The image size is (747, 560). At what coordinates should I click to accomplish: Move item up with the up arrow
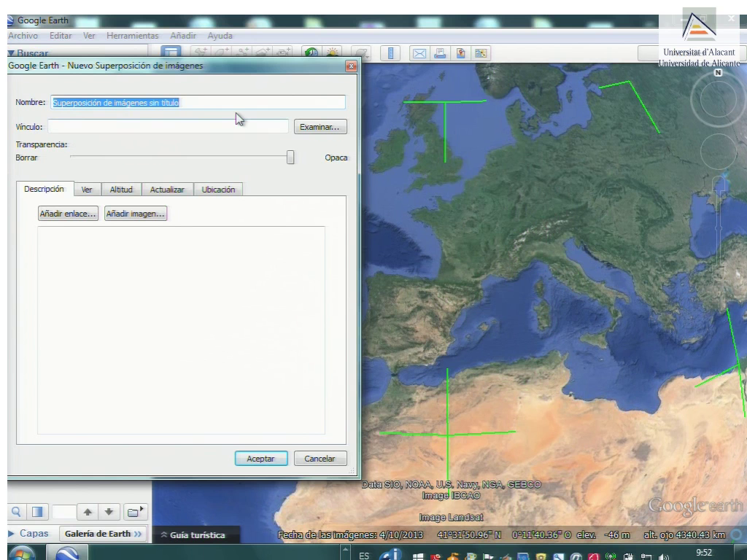click(88, 512)
